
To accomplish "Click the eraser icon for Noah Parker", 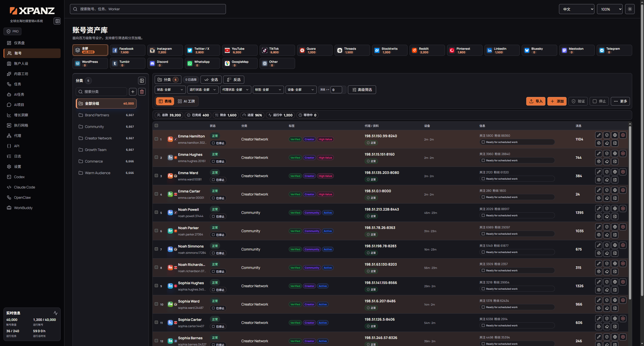I will click(x=607, y=235).
